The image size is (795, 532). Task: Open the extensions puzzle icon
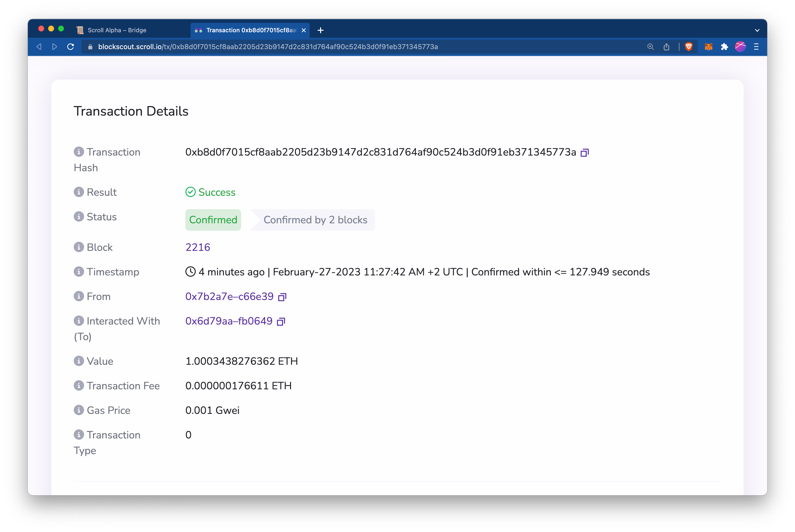click(x=724, y=47)
